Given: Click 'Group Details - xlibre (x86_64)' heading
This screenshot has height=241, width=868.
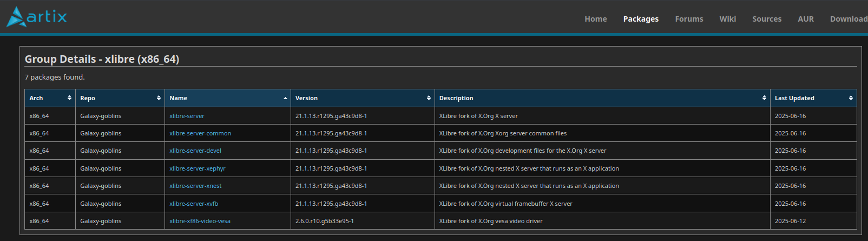Looking at the screenshot, I should coord(102,59).
